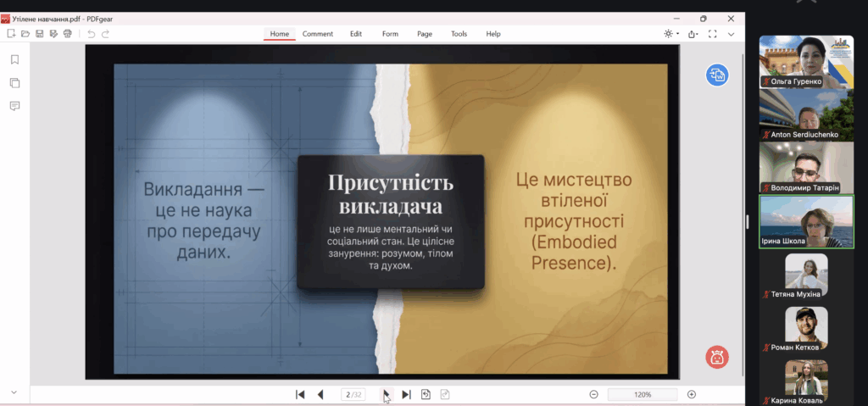Jump to the first page
868x406 pixels.
(300, 394)
